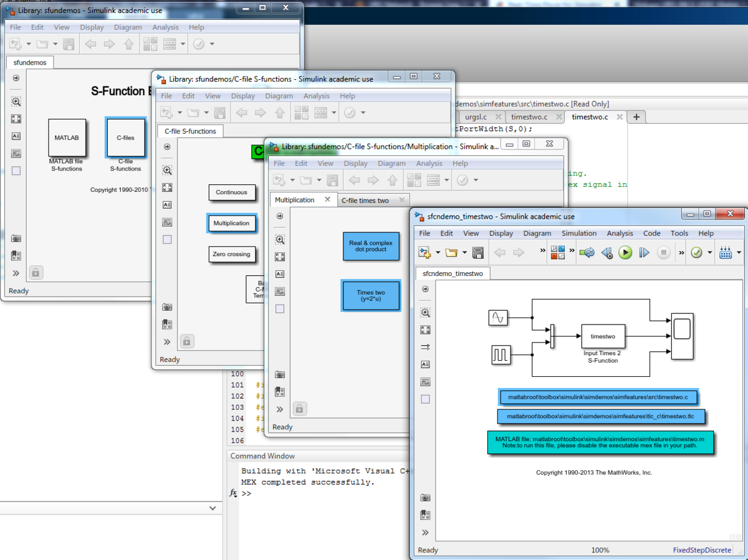This screenshot has width=748, height=560.
Task: Click the timestwo.tlc path link box
Action: (x=601, y=416)
